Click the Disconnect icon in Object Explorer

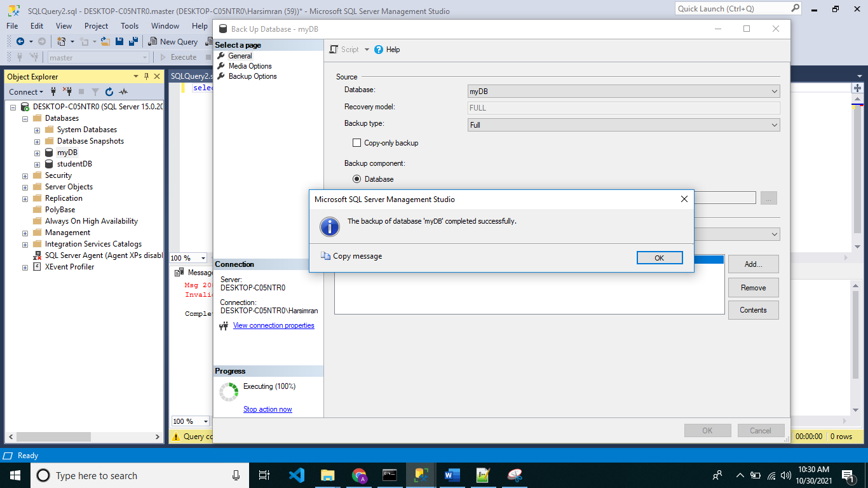(x=67, y=91)
